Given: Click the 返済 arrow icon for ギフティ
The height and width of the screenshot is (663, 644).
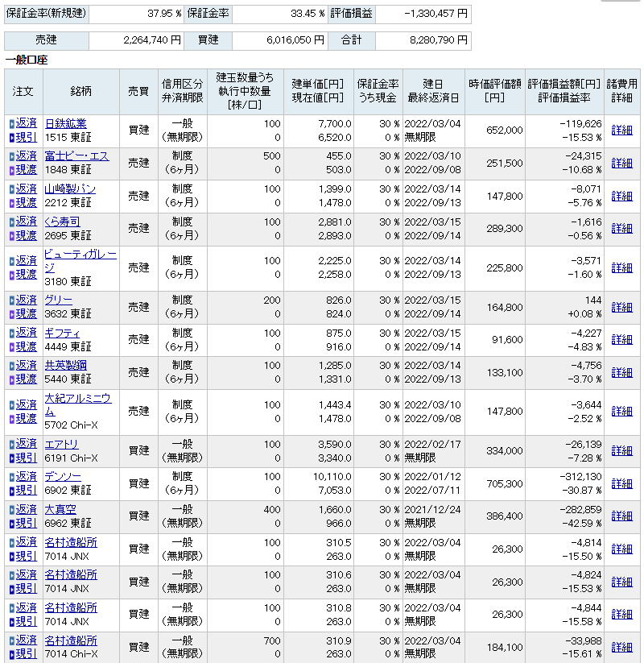Looking at the screenshot, I should 12,333.
